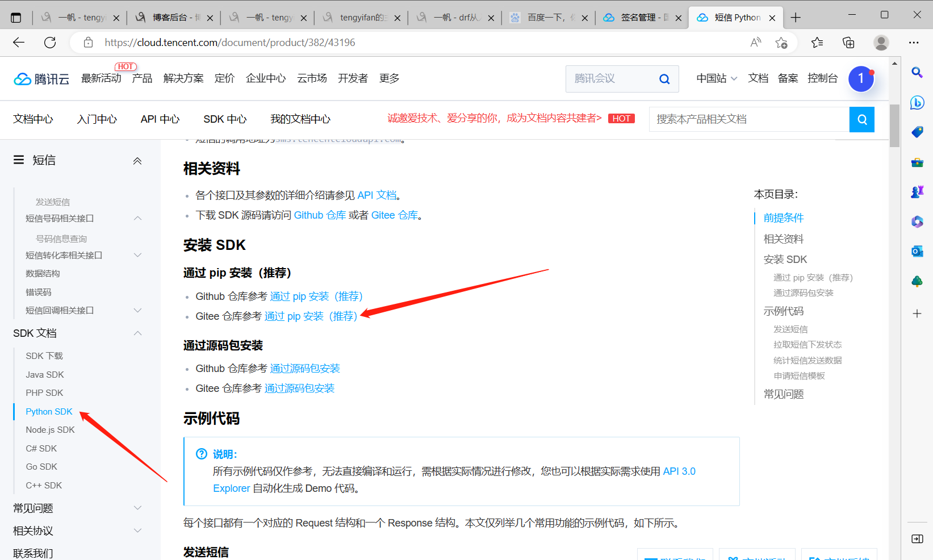Open Github 通过源码包安装 link
The height and width of the screenshot is (560, 933).
tap(305, 369)
